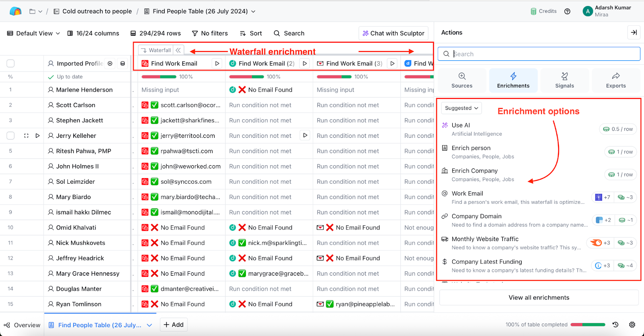The width and height of the screenshot is (644, 336).
Task: Click the Marlene Henderson profile cell
Action: coord(87,90)
